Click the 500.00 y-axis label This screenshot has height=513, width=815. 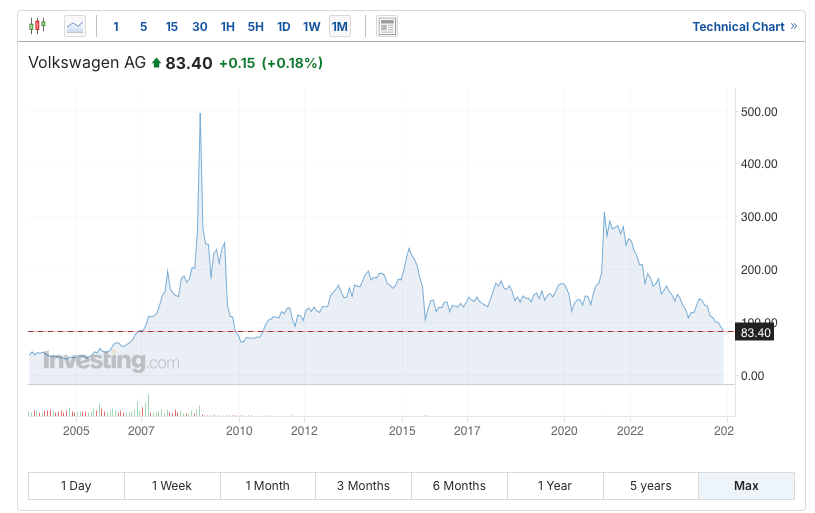[x=759, y=112]
